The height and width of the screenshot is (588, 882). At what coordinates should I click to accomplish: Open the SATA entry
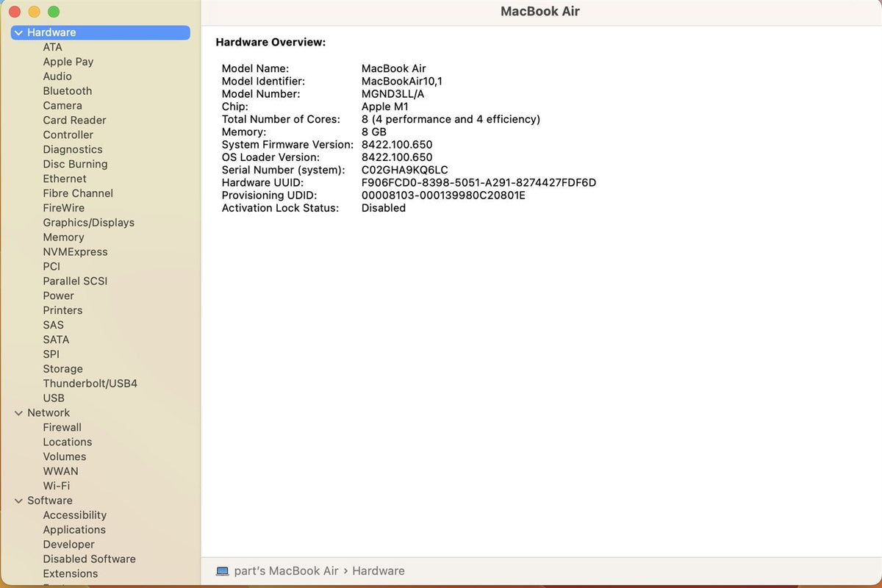(x=56, y=340)
